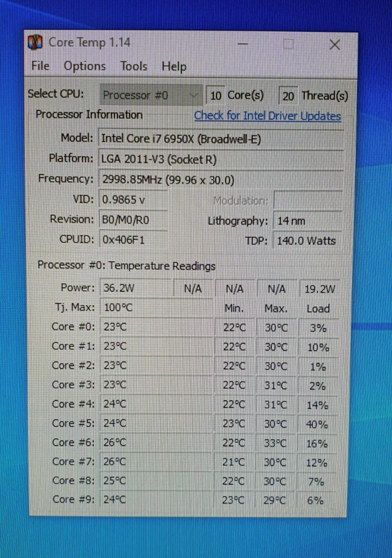Viewport: 392px width, 558px height.
Task: Click the Core #9 max temperature 29°C
Action: pos(274,501)
